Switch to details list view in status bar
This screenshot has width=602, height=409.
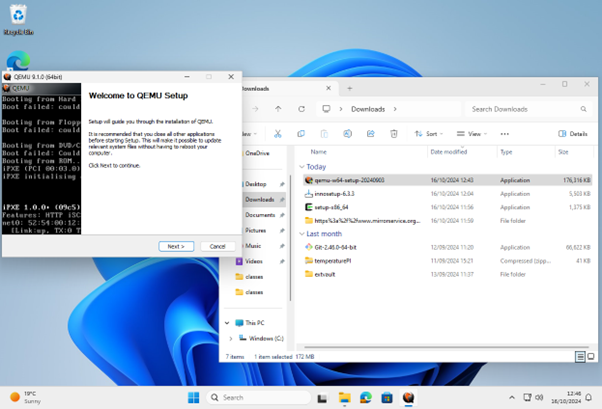coord(580,356)
